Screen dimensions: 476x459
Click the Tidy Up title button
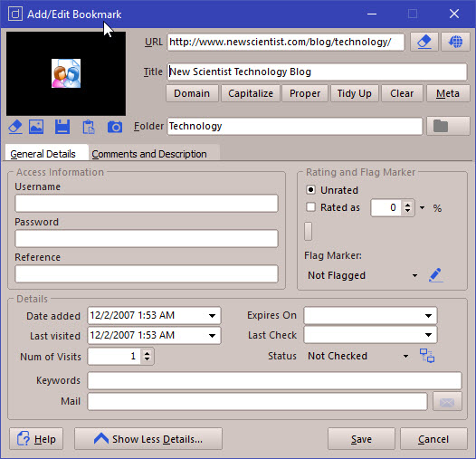tap(354, 93)
